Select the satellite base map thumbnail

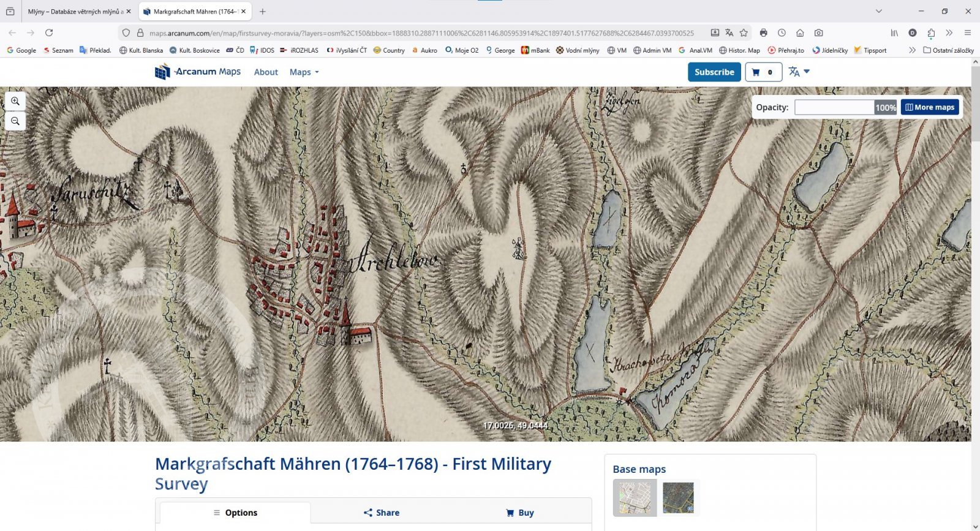tap(678, 497)
